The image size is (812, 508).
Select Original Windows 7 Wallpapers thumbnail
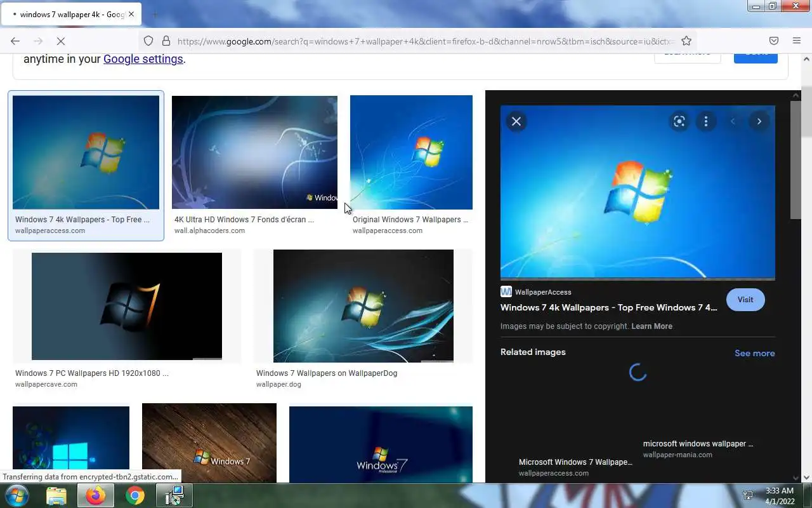pos(411,152)
